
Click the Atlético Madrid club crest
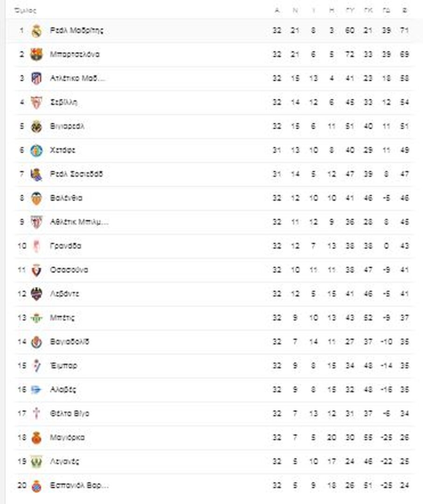pos(36,78)
